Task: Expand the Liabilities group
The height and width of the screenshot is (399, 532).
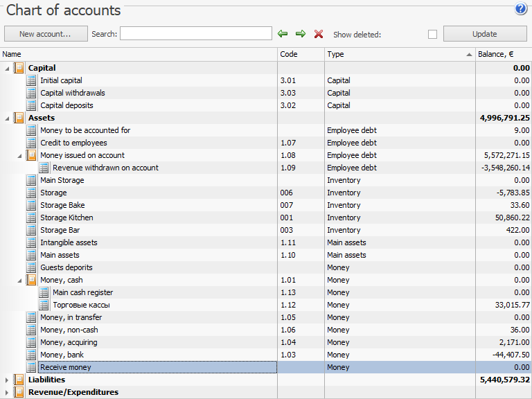Action: tap(8, 380)
